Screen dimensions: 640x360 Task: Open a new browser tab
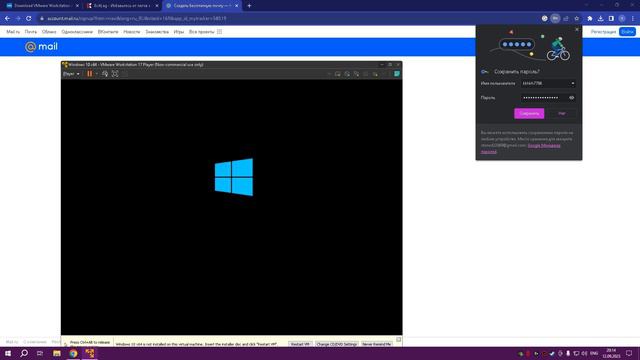(x=249, y=6)
